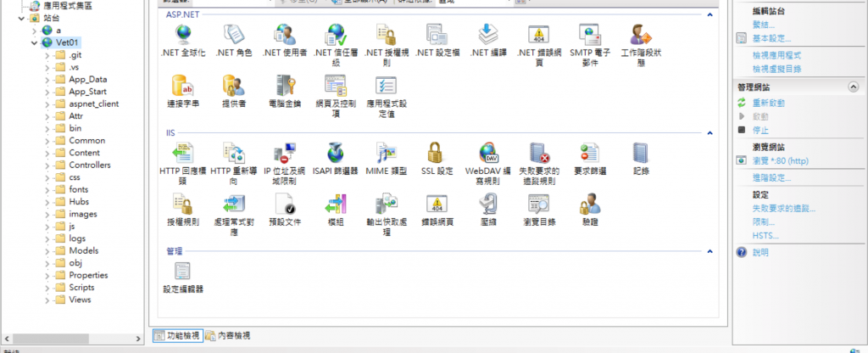Open IIS 錯誤網頁 icon

click(x=437, y=205)
